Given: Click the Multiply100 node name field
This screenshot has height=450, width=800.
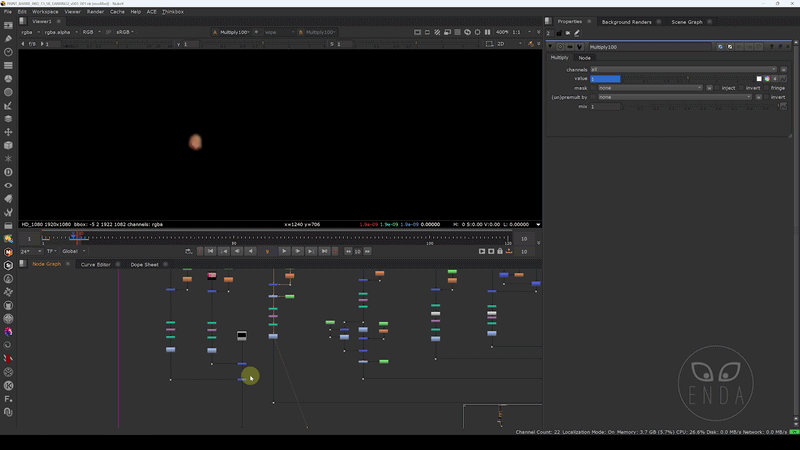Looking at the screenshot, I should coord(649,47).
